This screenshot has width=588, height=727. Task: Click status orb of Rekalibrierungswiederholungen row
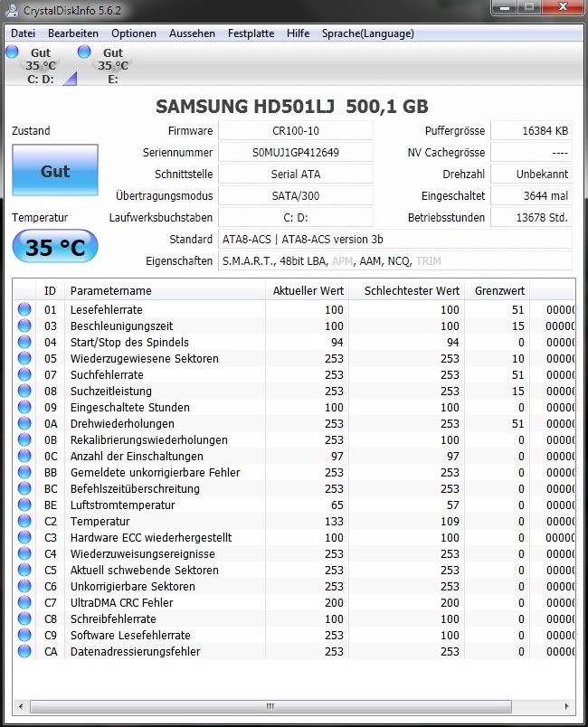tap(24, 439)
